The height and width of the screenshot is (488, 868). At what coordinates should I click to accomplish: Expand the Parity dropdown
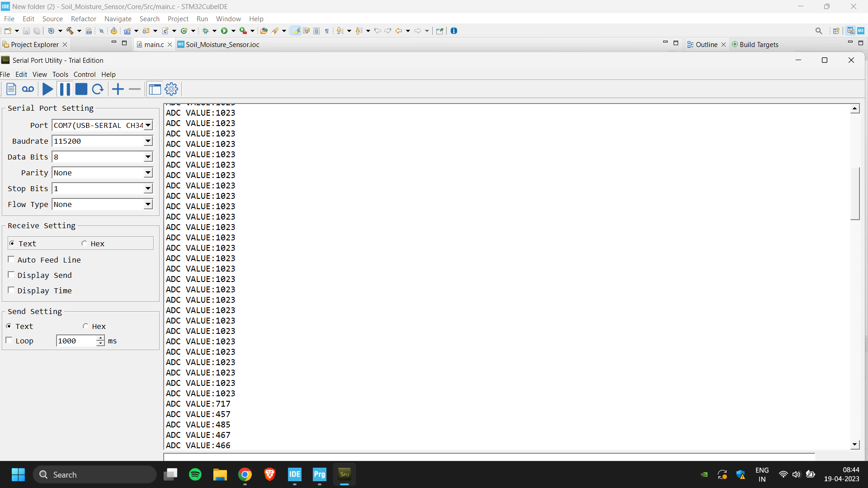[x=148, y=173]
